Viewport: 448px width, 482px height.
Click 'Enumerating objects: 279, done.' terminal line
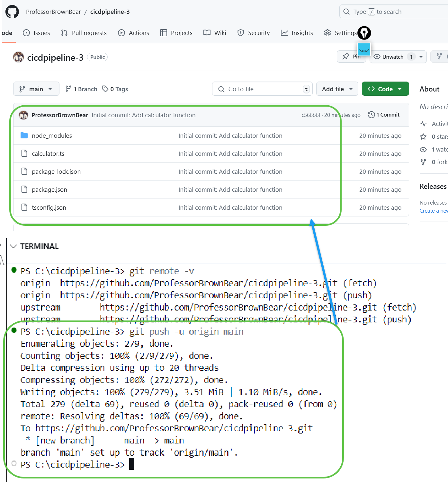tap(97, 344)
